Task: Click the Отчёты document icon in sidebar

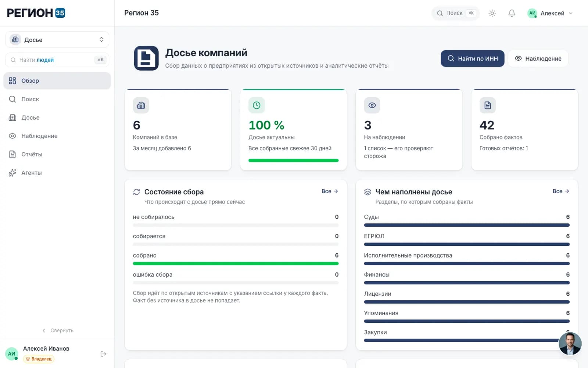Action: 12,154
